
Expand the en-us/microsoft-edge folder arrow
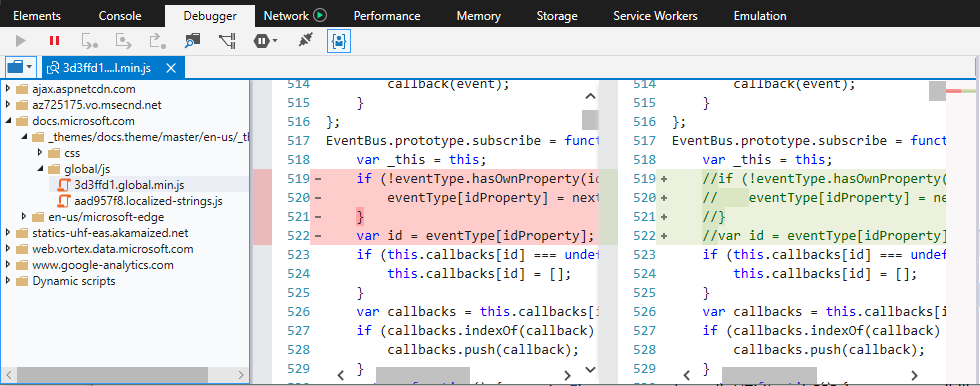pos(24,217)
